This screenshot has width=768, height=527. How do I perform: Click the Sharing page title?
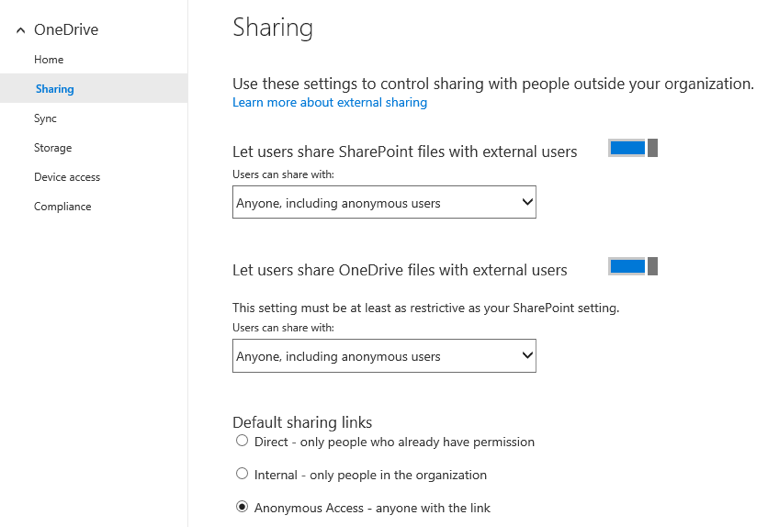click(x=273, y=27)
